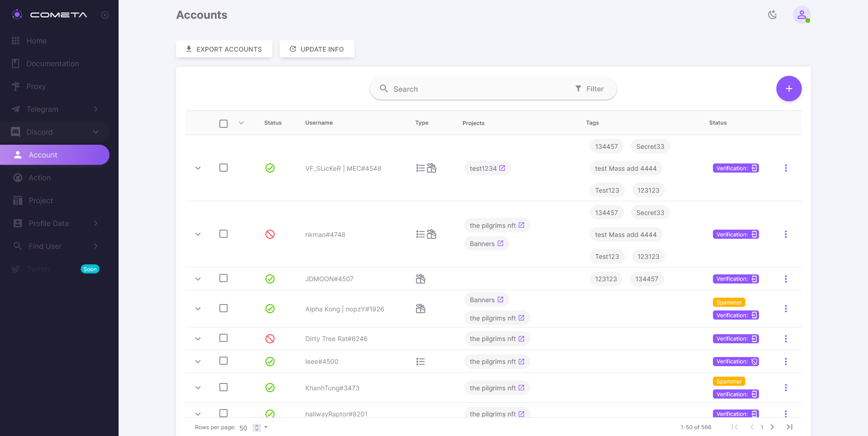Open row actions menu for Dirty Tree Rat
The height and width of the screenshot is (436, 868).
click(785, 339)
